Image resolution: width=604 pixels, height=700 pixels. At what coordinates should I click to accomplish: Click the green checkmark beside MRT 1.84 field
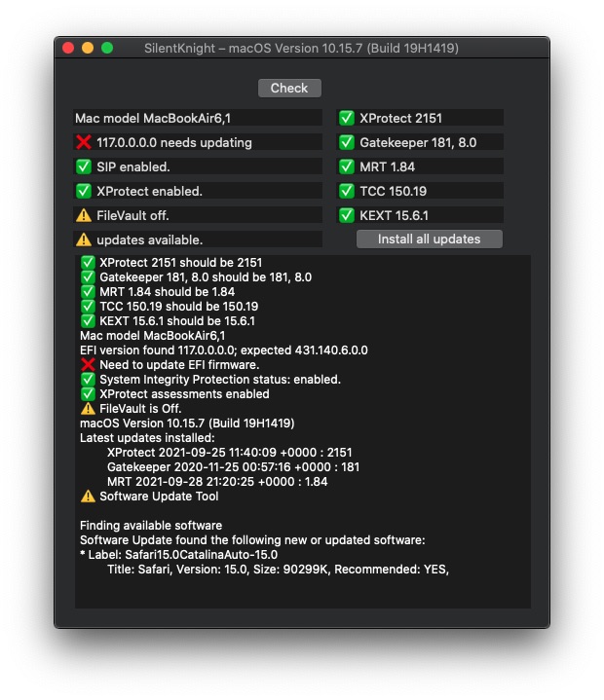point(347,167)
